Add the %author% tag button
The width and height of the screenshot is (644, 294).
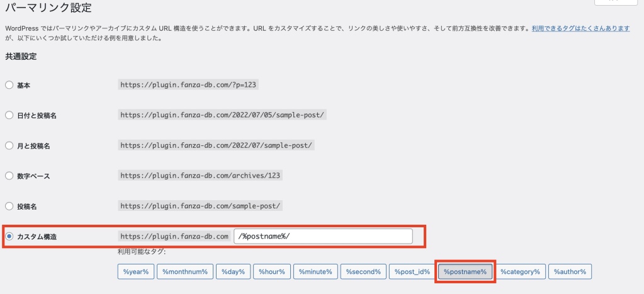click(570, 271)
